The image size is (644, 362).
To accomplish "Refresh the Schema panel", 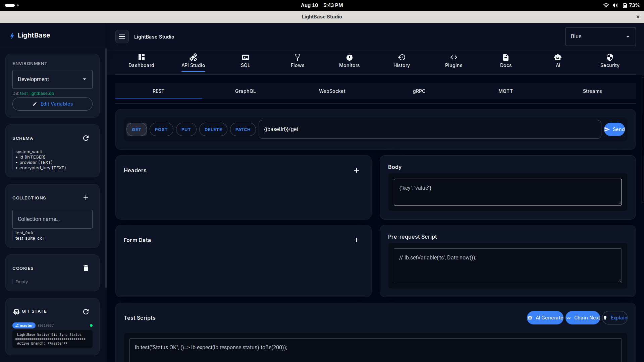I will [86, 138].
